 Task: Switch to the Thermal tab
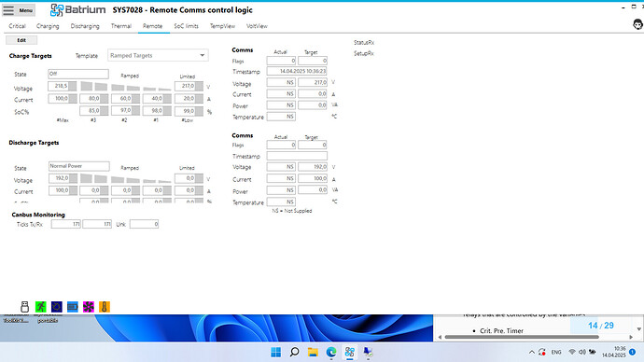(x=121, y=26)
